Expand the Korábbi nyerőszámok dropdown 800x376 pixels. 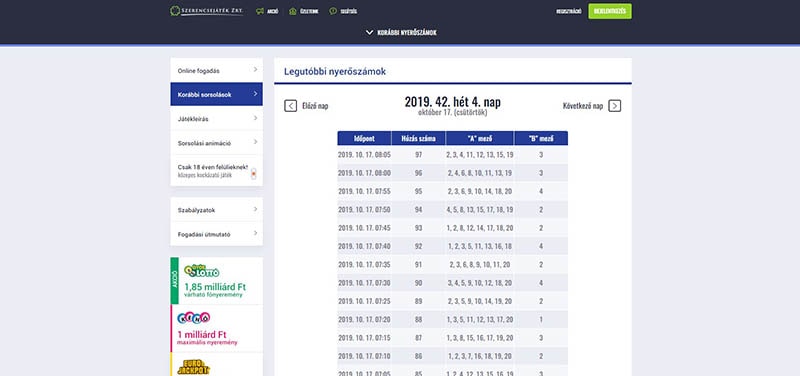click(x=401, y=33)
